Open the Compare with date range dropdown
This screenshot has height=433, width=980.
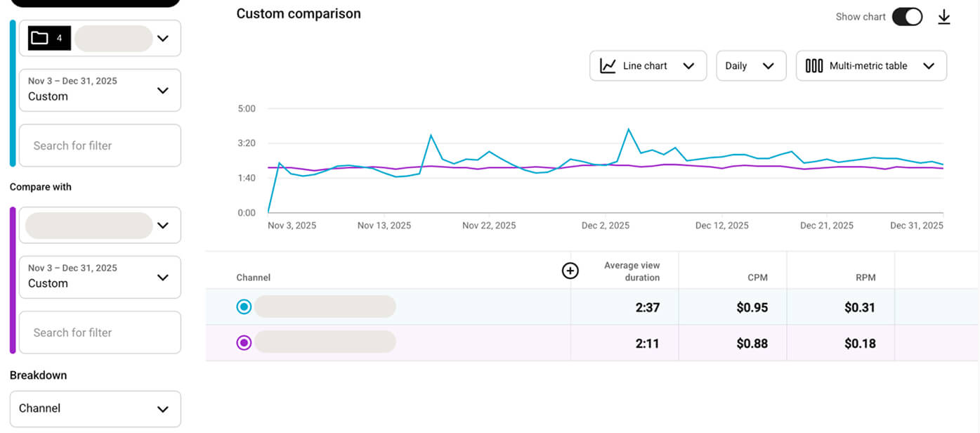point(100,276)
